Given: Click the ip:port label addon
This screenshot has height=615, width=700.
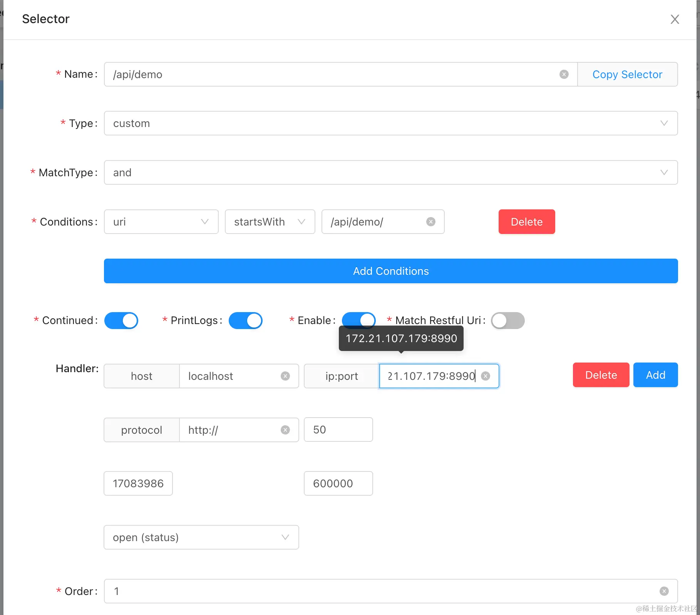Looking at the screenshot, I should 342,376.
